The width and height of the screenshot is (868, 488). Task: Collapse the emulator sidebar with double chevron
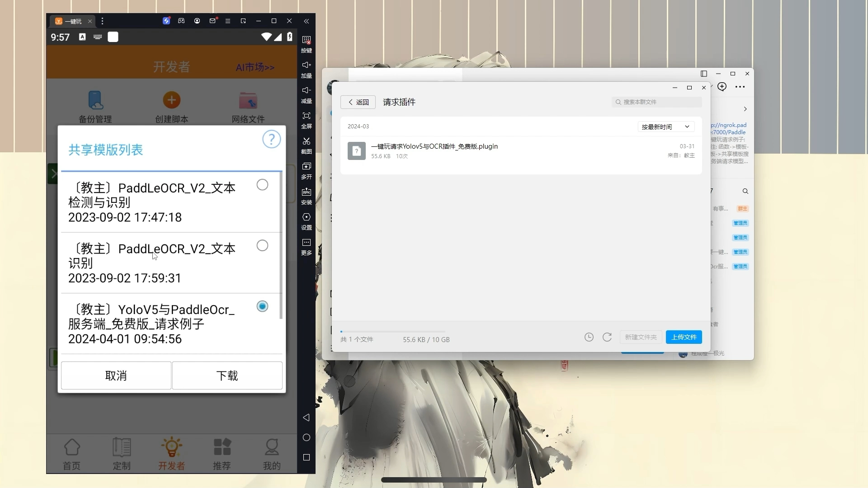tap(307, 21)
